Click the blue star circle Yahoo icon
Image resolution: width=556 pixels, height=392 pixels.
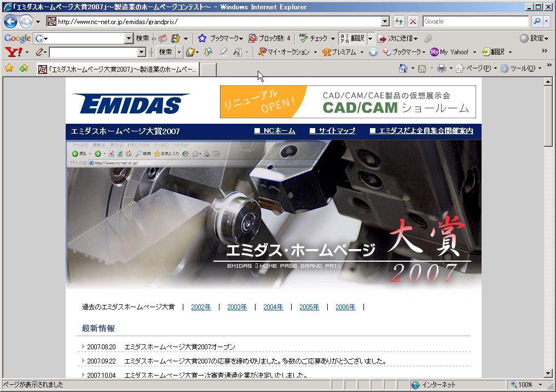coord(373,52)
